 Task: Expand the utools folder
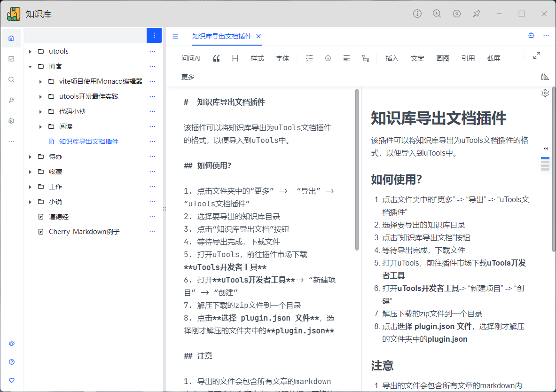[30, 52]
